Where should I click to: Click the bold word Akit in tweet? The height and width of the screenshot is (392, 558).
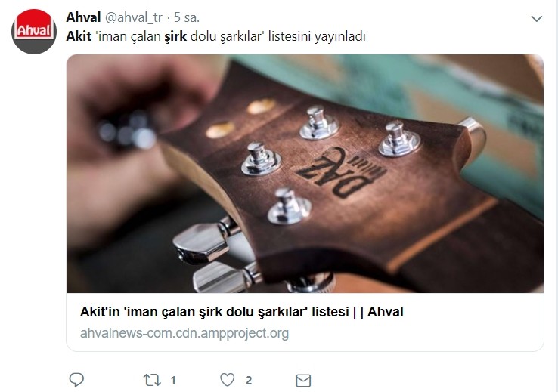(x=79, y=36)
